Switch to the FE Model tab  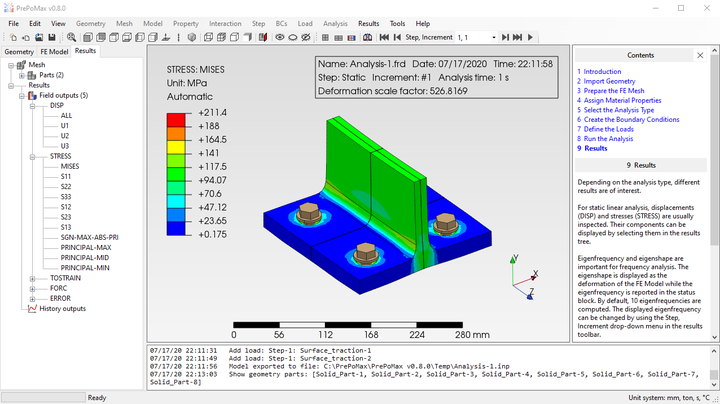54,51
